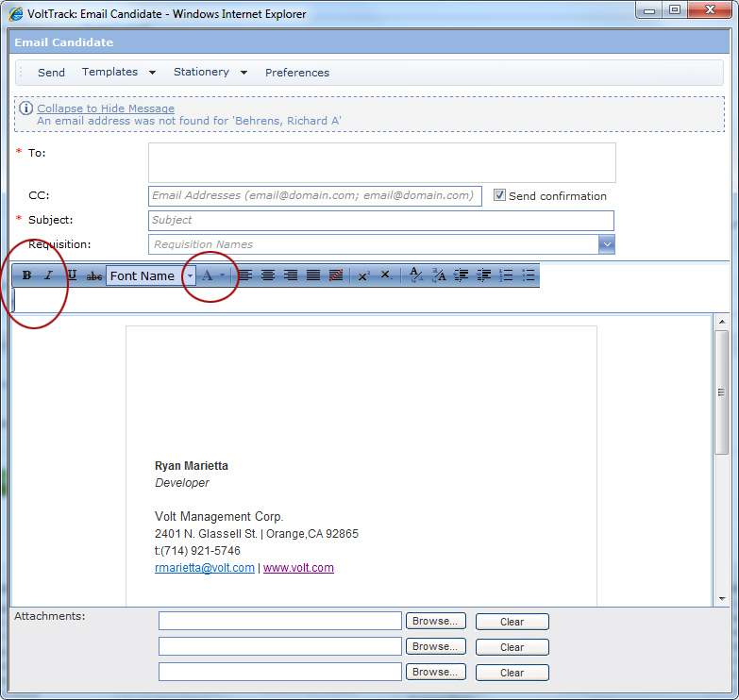This screenshot has width=739, height=700.
Task: Click first attachment file path field
Action: (280, 621)
